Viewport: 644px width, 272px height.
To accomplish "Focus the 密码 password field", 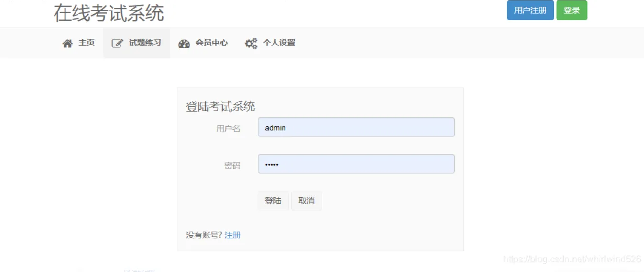I will click(356, 164).
